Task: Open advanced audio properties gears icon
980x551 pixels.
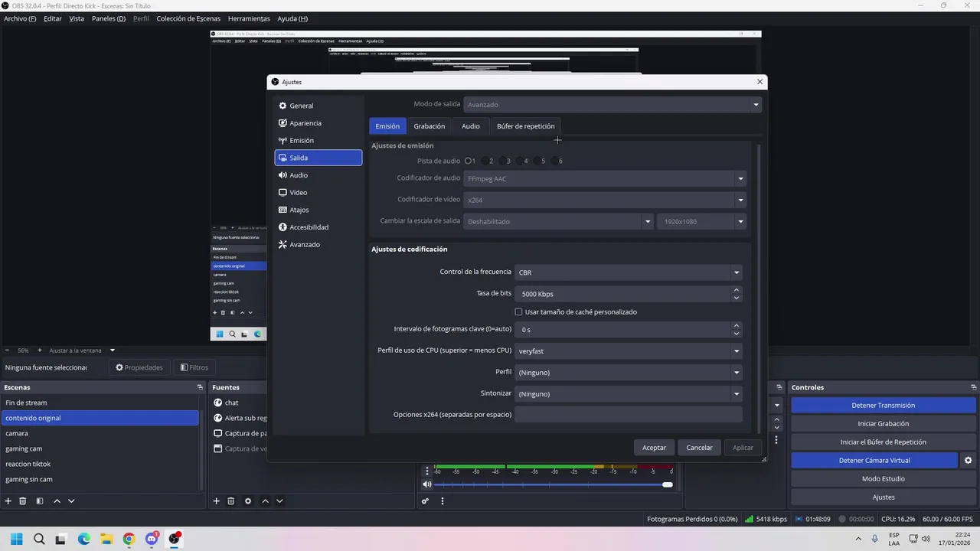Action: (425, 501)
